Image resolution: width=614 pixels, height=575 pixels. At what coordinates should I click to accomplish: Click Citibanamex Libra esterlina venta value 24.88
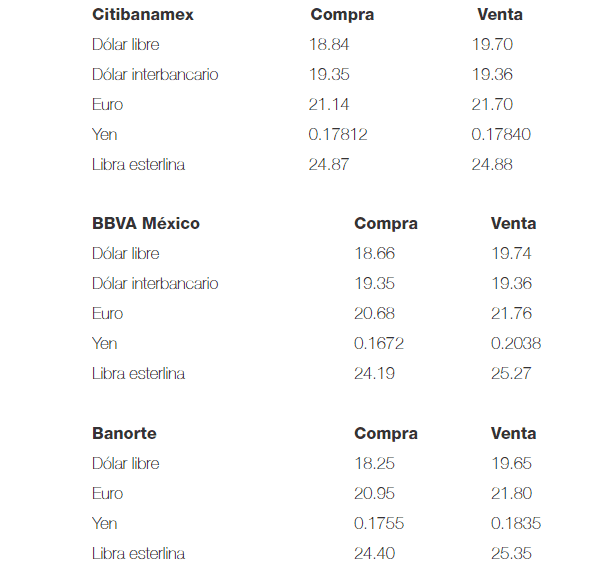coord(492,165)
